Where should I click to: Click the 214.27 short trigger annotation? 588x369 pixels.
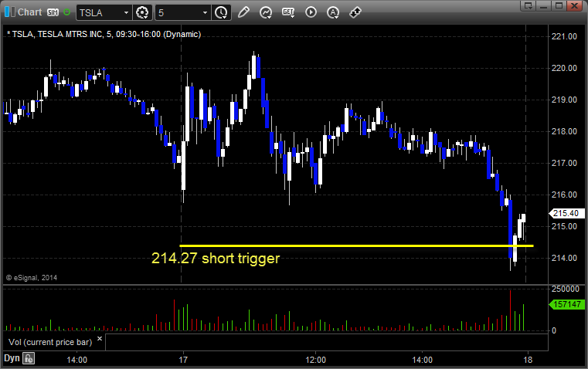(x=216, y=258)
